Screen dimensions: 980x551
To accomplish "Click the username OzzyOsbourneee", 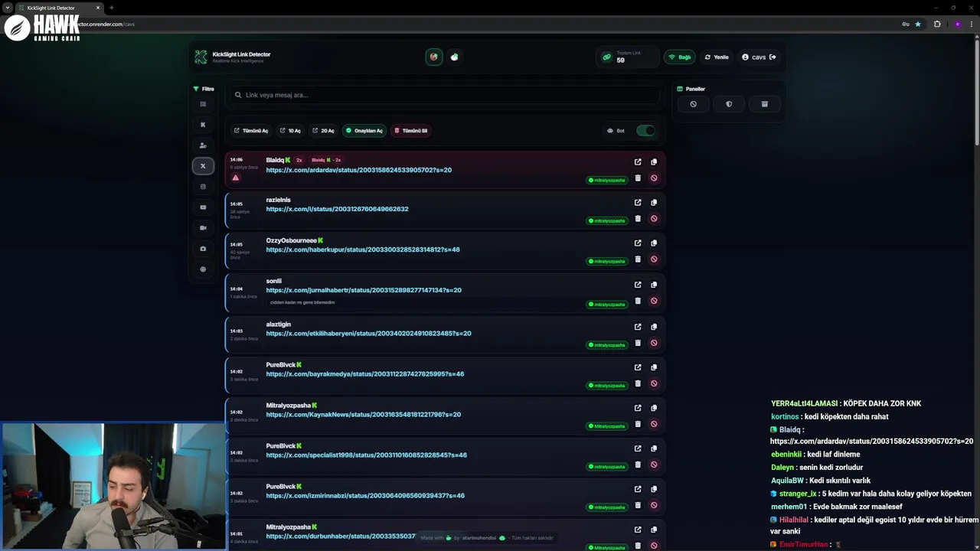I will pos(291,240).
